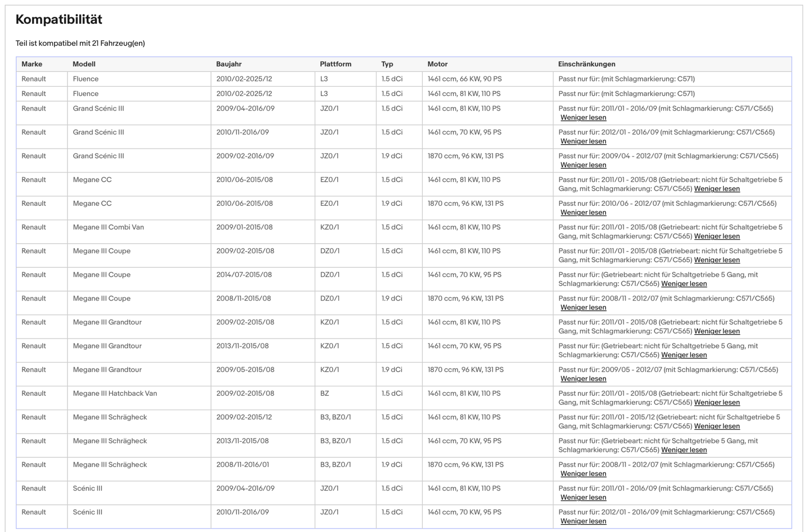This screenshot has width=809, height=532.
Task: Click Weniger lesen for Megane III Grandtour 1.9 dCi
Action: click(583, 379)
